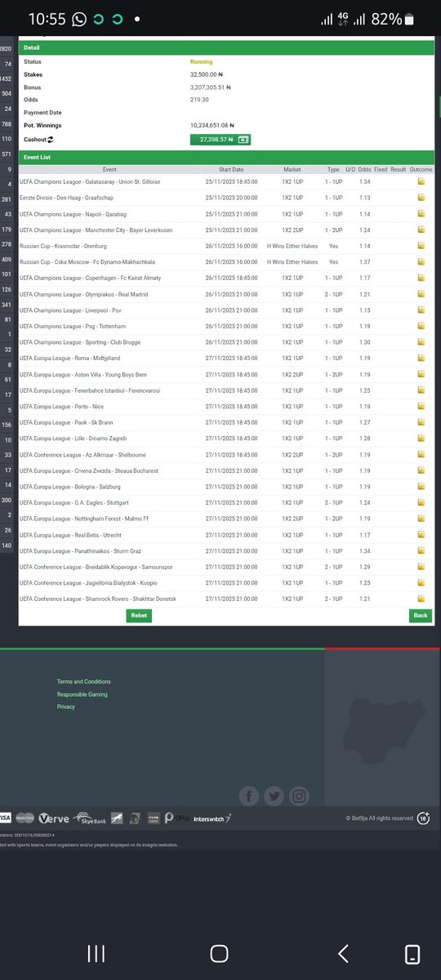Click outcome icon for Nottingham Forest - Malmo Ff
The image size is (441, 980).
(421, 519)
